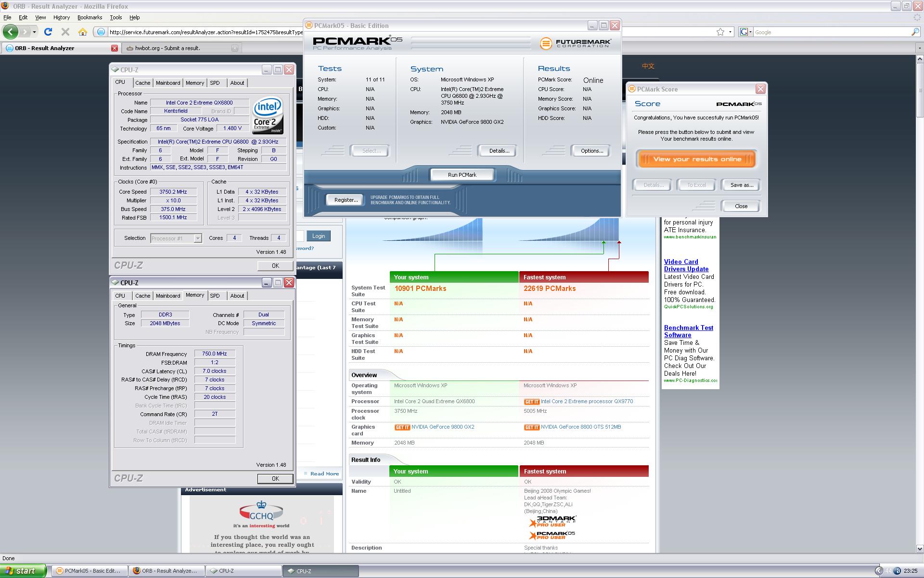Click the Read More link

pos(324,474)
